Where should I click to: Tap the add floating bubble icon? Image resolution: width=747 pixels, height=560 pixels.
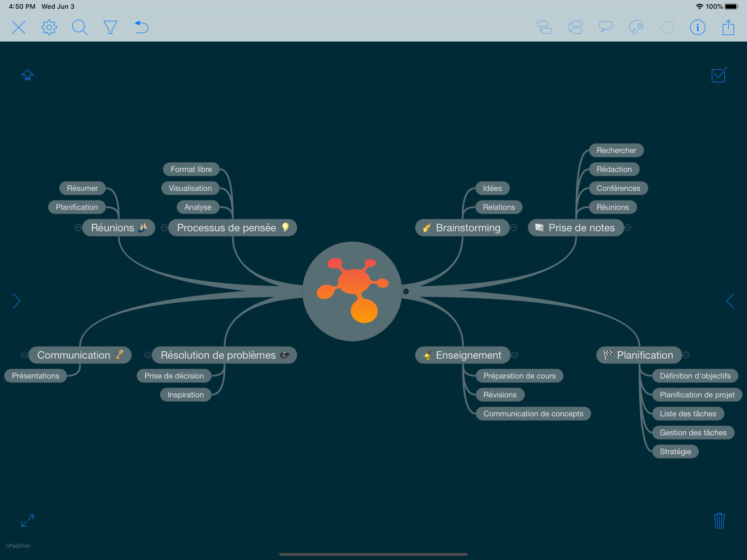point(606,27)
